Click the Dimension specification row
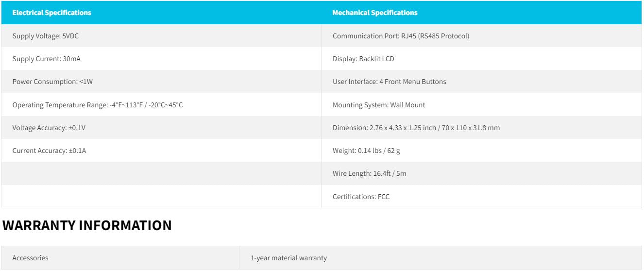Viewport: 644px width, 271px height. tap(481, 128)
